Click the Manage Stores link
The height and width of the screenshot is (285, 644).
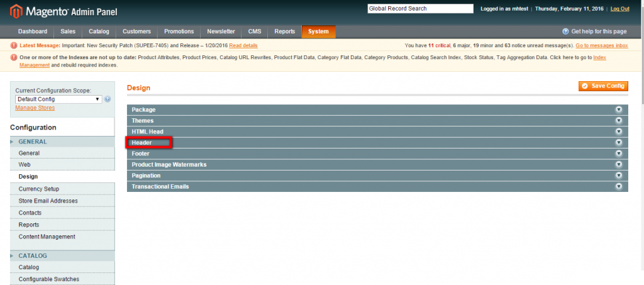(35, 108)
